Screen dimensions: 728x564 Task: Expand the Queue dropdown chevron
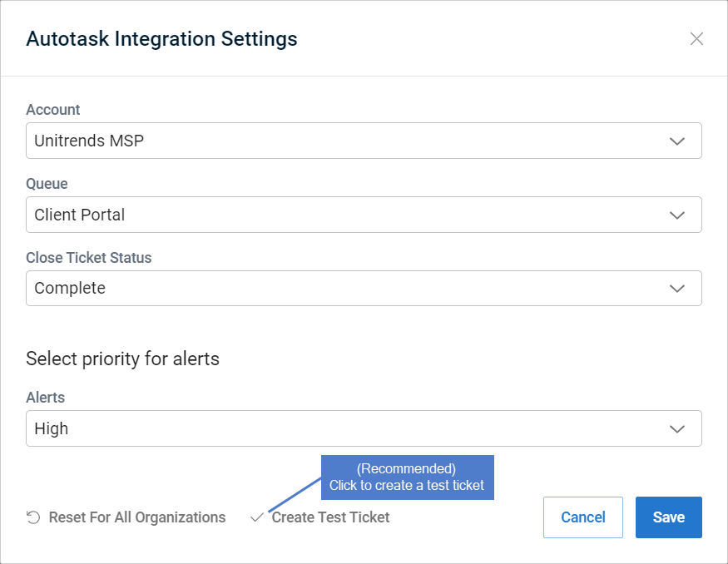pyautogui.click(x=677, y=215)
